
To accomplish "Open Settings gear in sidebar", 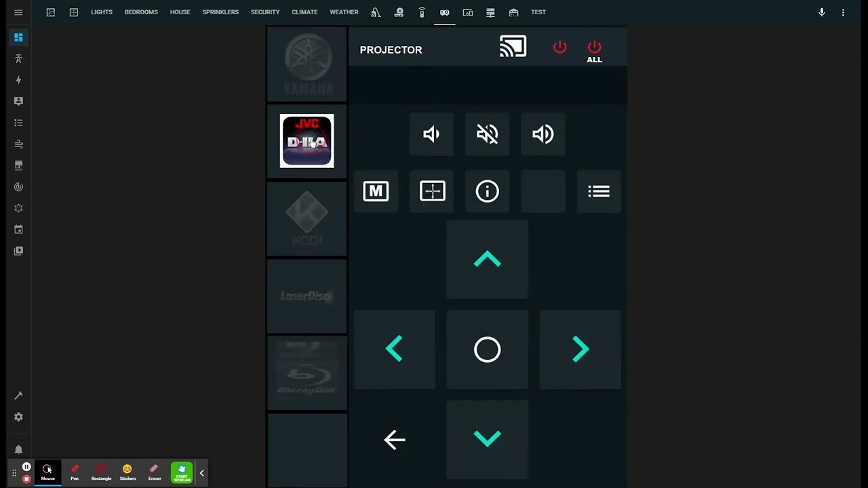I will point(18,417).
